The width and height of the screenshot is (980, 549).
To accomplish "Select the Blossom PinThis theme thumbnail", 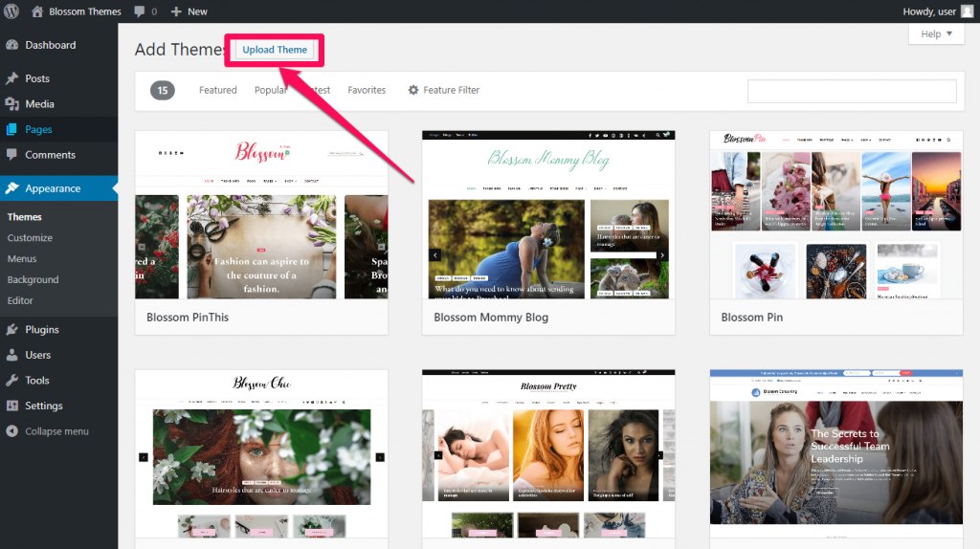I will point(261,215).
